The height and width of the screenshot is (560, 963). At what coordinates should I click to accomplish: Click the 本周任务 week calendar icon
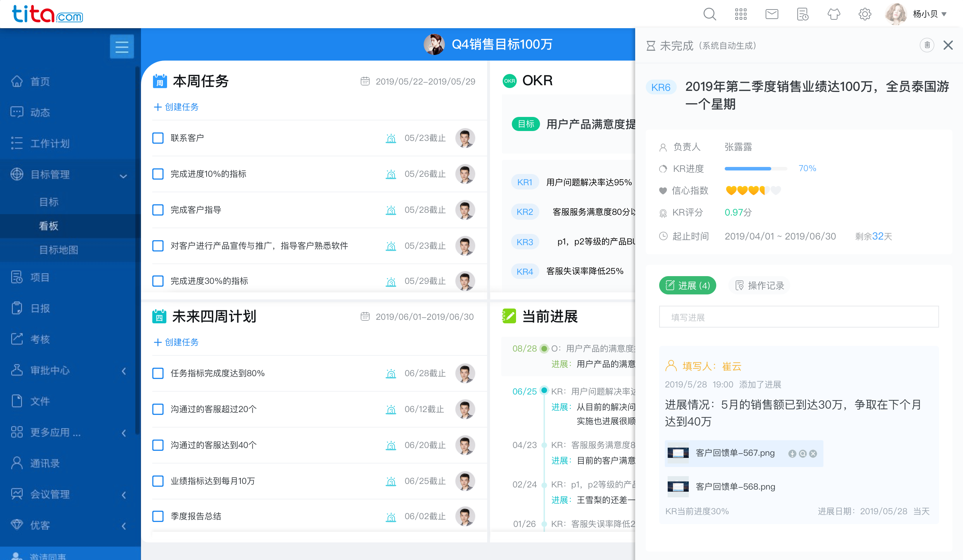(160, 81)
